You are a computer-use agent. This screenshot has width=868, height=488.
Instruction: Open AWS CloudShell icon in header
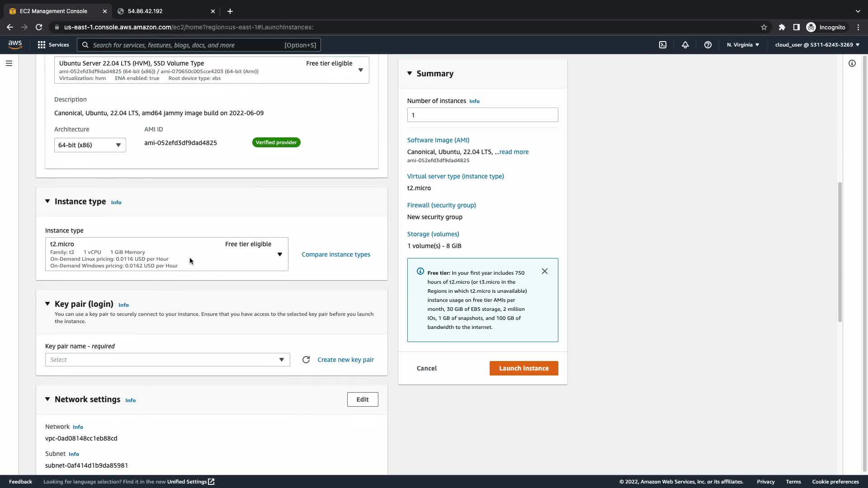662,45
